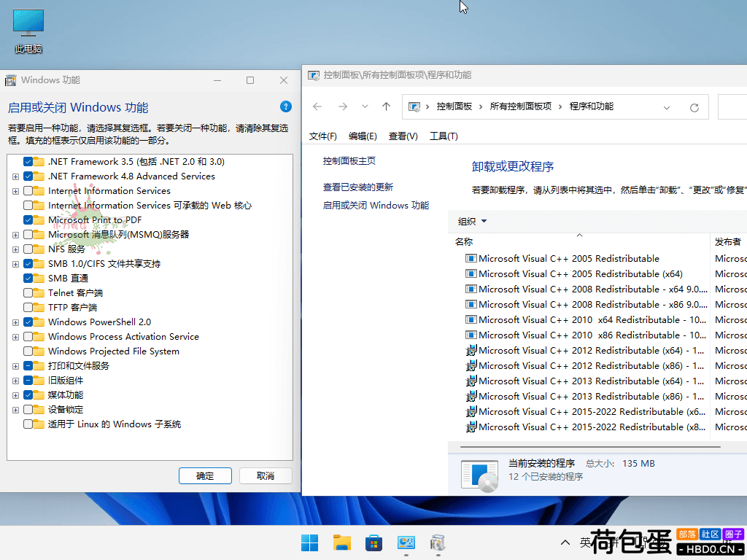
Task: Go back in Programs and Features window
Action: point(317,106)
